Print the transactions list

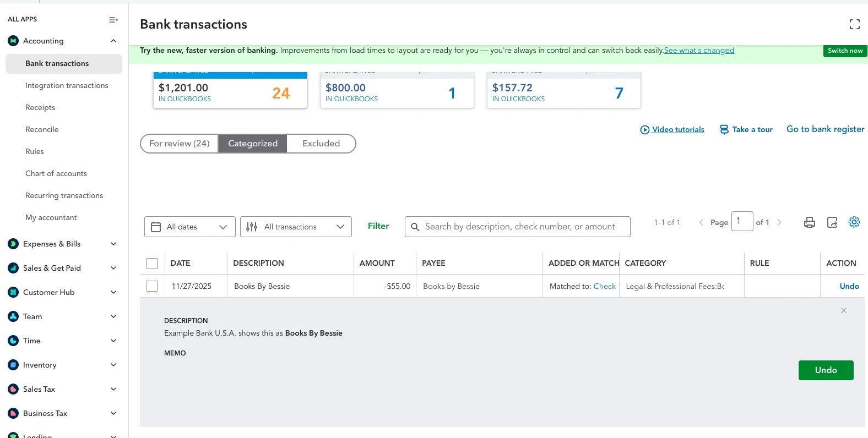tap(810, 222)
